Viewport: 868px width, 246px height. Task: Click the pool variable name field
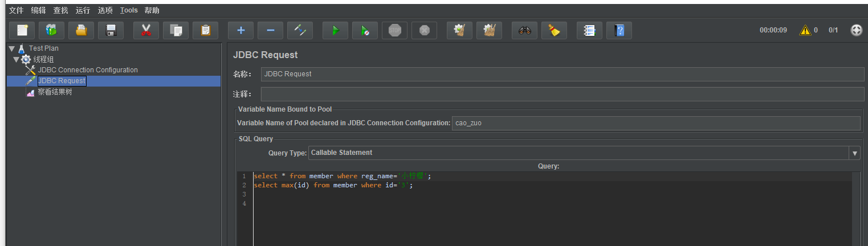point(655,123)
